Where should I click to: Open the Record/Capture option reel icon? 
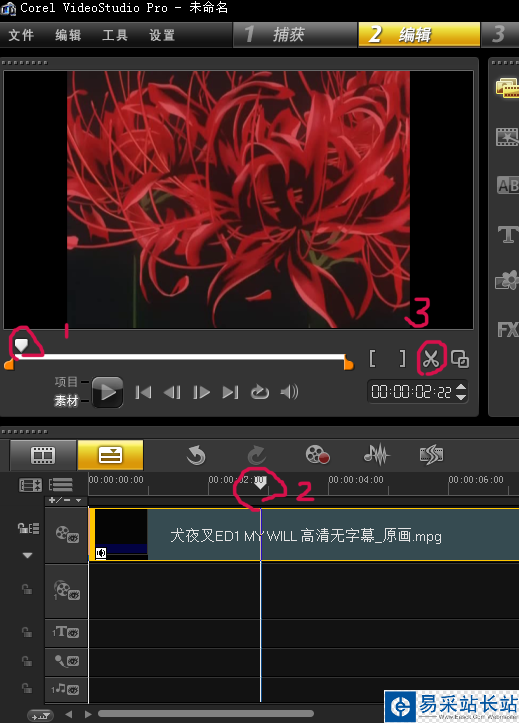click(x=318, y=455)
